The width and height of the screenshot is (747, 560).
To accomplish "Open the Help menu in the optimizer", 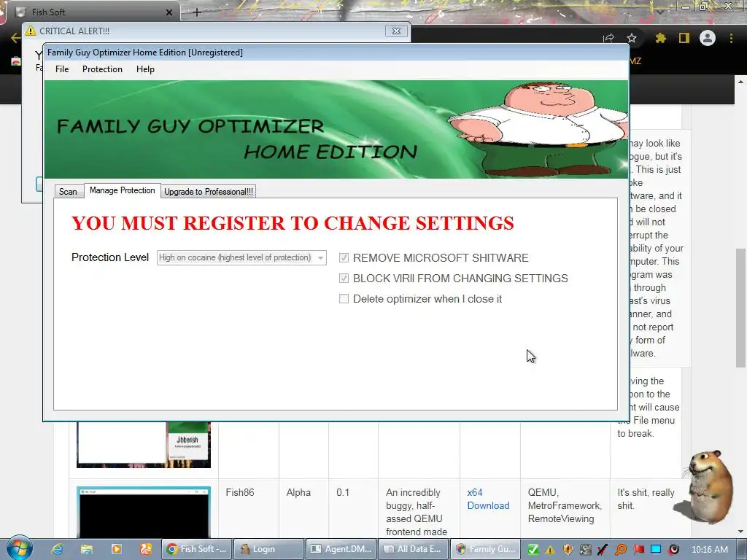I will coord(145,69).
